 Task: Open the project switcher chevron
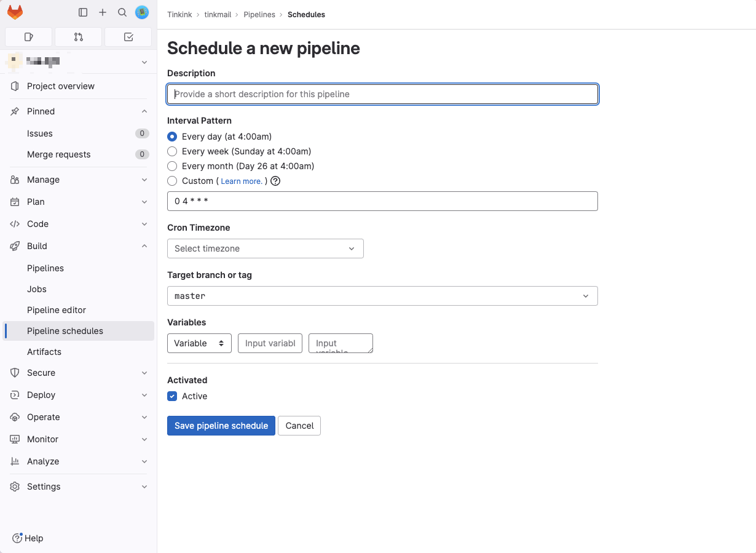click(144, 62)
